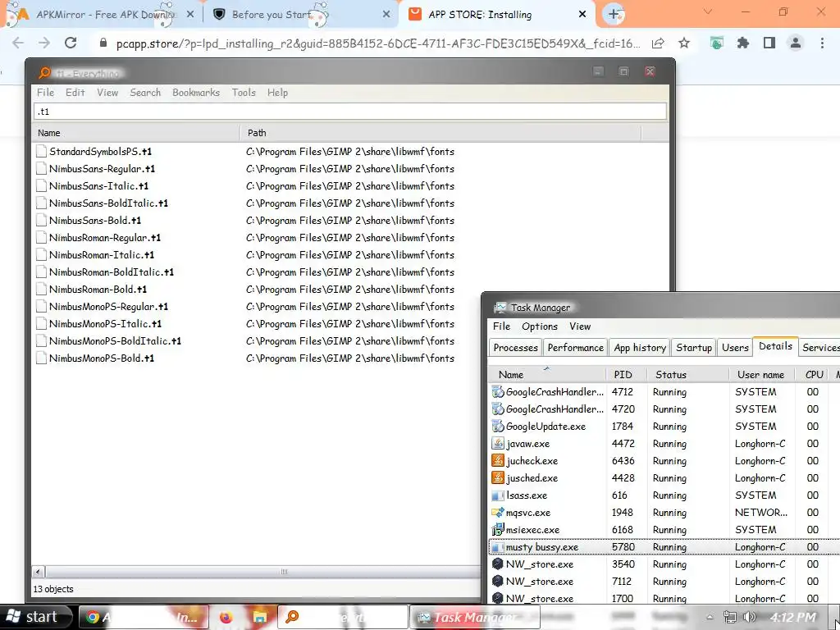The height and width of the screenshot is (630, 840).
Task: Show hidden system tray icons
Action: click(710, 617)
